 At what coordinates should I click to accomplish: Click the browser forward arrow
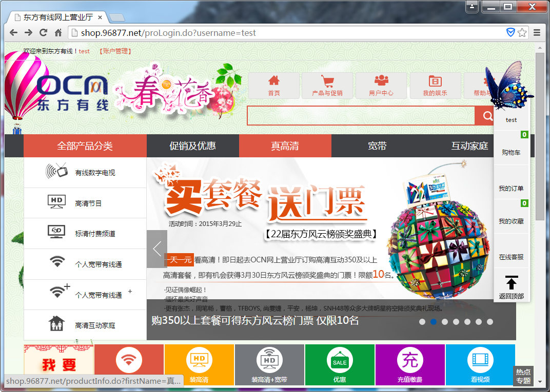click(x=28, y=33)
